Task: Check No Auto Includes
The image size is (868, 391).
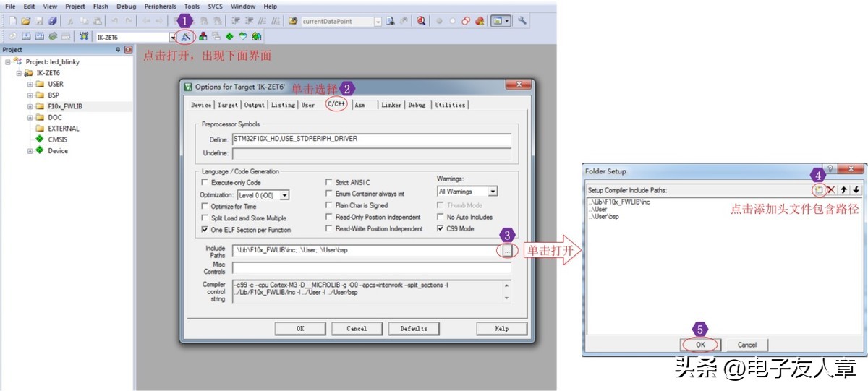Action: 441,217
